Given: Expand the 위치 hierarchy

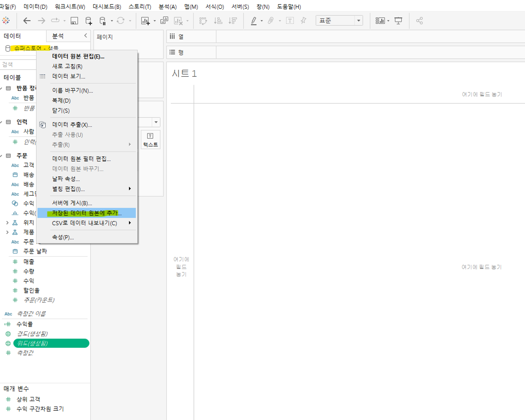Looking at the screenshot, I should [7, 223].
